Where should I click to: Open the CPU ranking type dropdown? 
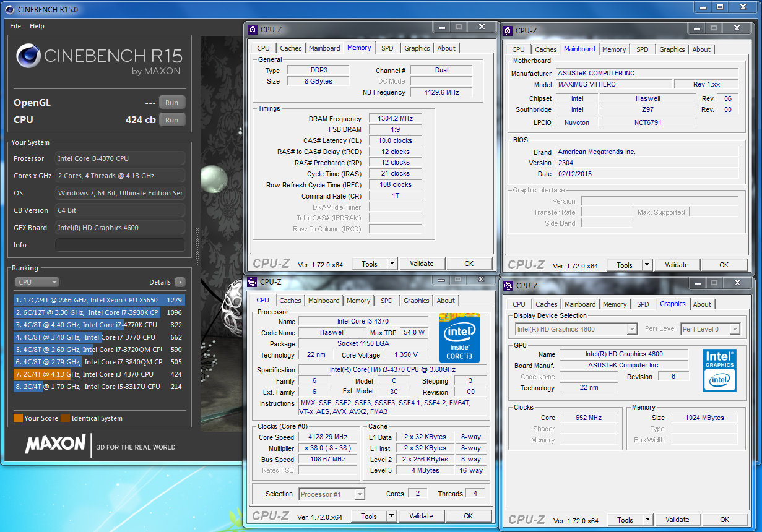pos(37,282)
